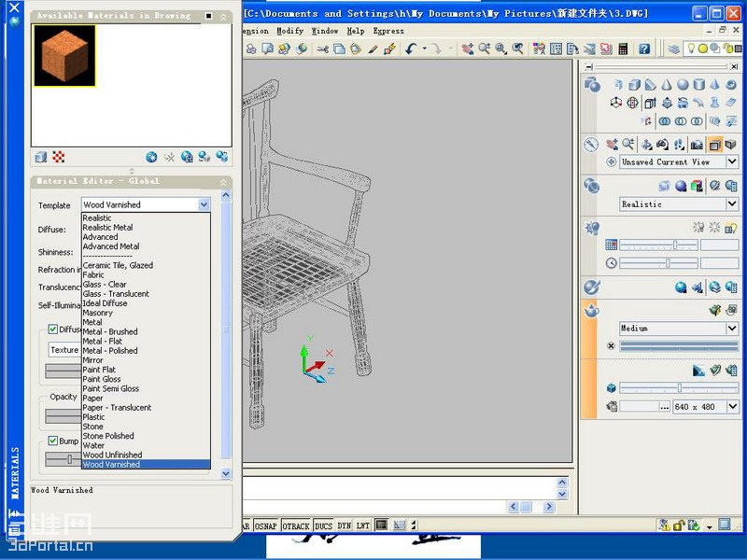The width and height of the screenshot is (747, 560).
Task: Select Metal - Brushed from template list
Action: [110, 331]
